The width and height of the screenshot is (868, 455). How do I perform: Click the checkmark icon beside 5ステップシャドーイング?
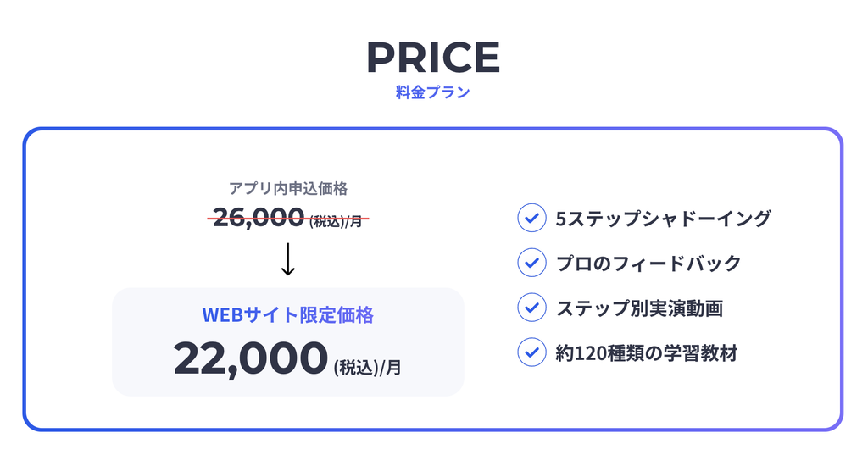pyautogui.click(x=531, y=218)
